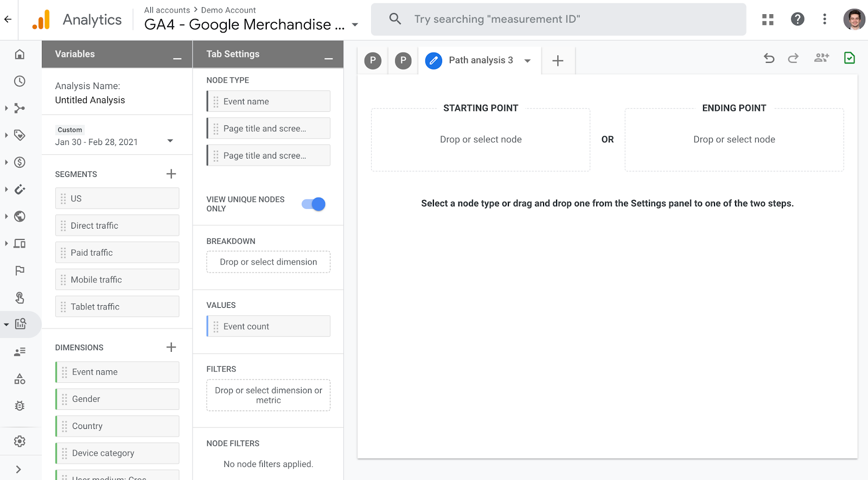868x480 pixels.
Task: Open the Demographics globe icon in sidebar
Action: [x=20, y=217]
